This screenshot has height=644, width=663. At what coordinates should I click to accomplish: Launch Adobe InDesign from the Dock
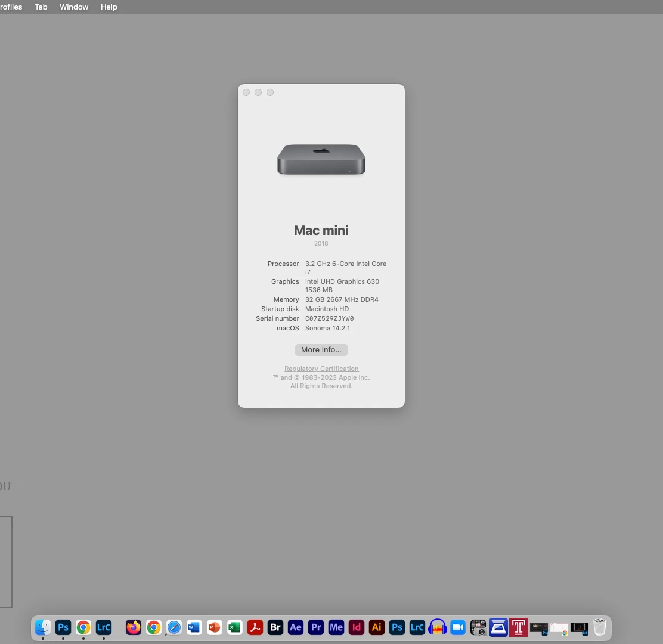coord(357,627)
